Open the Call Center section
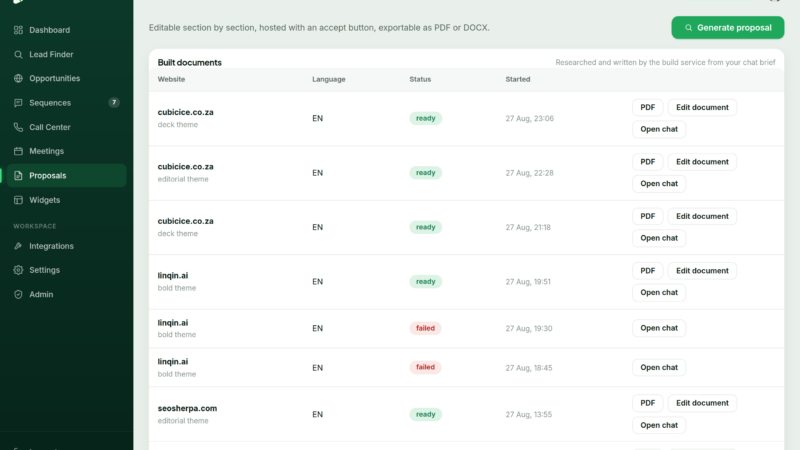Viewport: 800px width, 450px height. 66,127
